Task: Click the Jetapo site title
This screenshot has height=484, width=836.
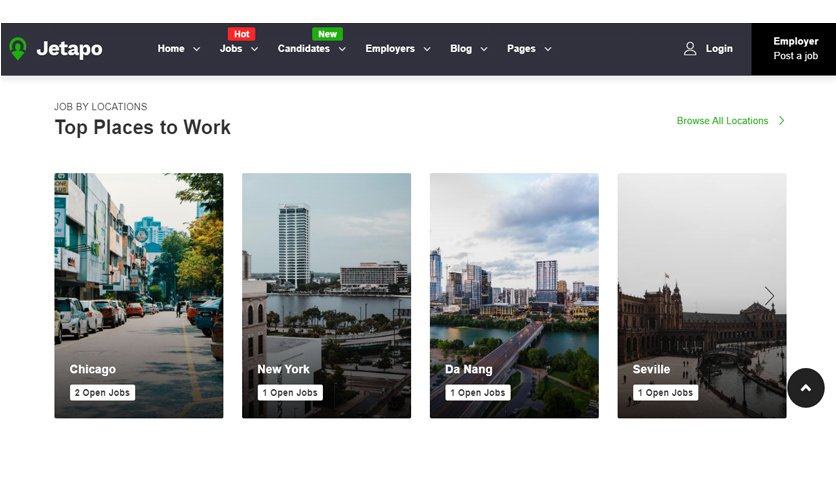Action: 69,49
